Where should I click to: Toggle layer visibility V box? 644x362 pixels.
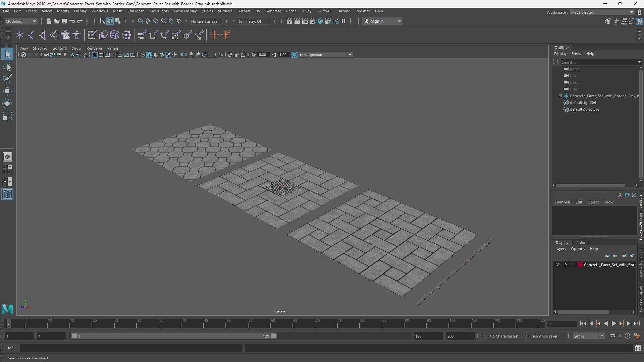(x=558, y=265)
